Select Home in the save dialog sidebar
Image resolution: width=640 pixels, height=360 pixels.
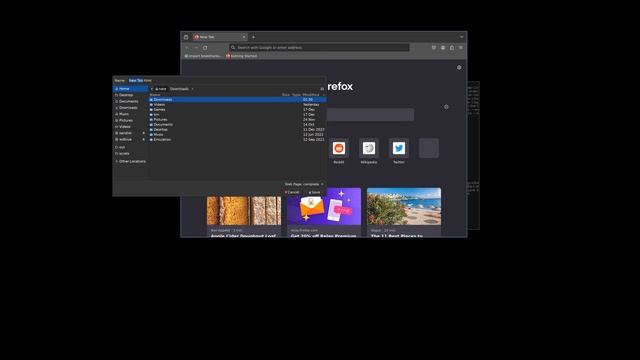[130, 89]
